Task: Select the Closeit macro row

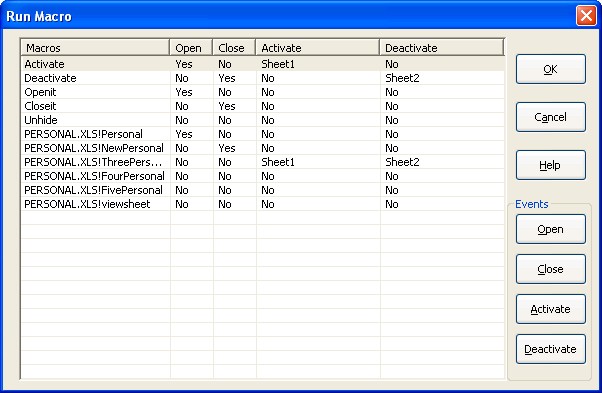Action: (263, 106)
